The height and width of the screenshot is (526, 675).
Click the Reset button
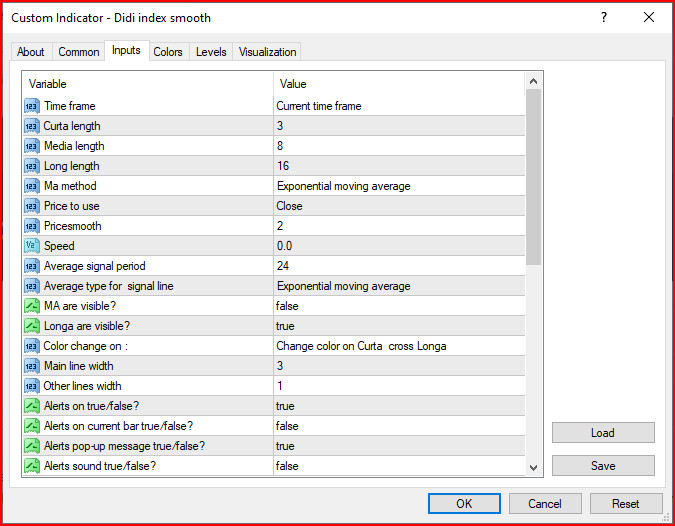tap(626, 504)
